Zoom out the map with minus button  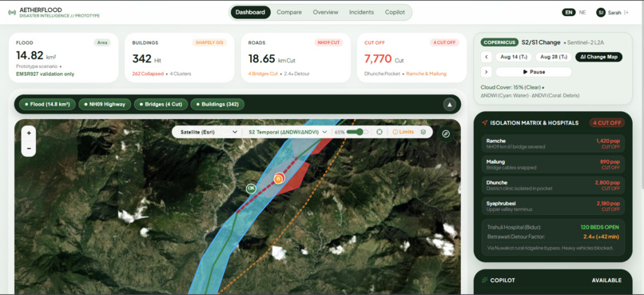pyautogui.click(x=29, y=149)
